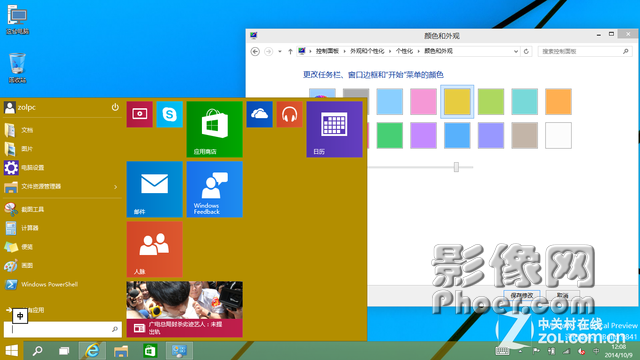Select the white color swatch

pyautogui.click(x=558, y=136)
